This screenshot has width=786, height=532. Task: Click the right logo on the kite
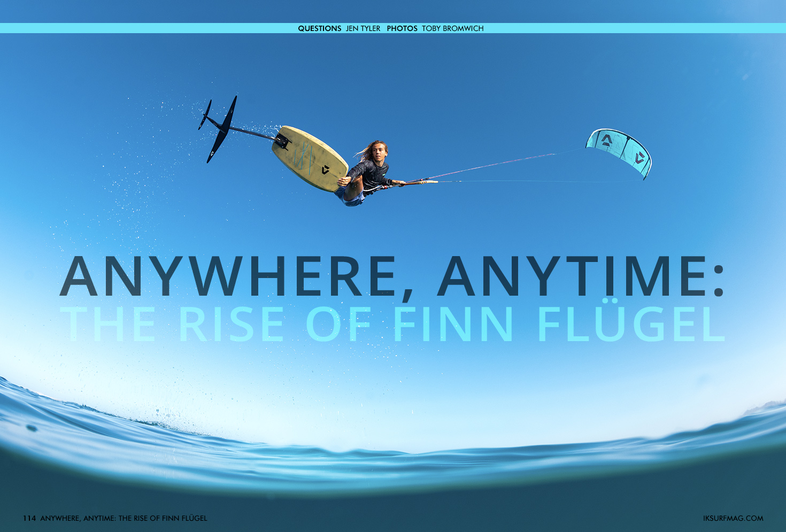639,158
